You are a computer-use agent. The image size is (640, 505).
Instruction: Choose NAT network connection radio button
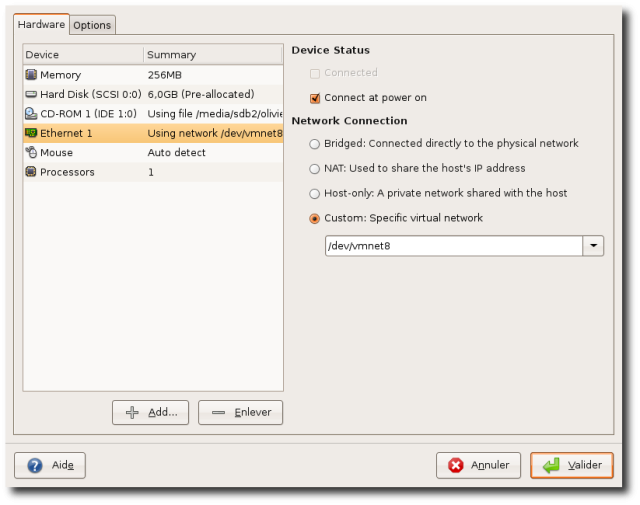[315, 169]
